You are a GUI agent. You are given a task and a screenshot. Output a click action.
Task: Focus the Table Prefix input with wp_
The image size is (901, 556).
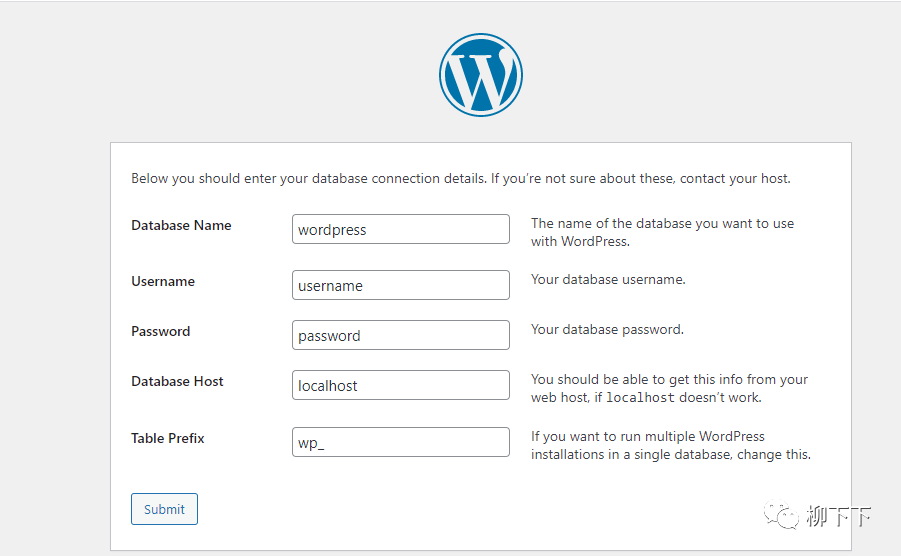coord(400,442)
